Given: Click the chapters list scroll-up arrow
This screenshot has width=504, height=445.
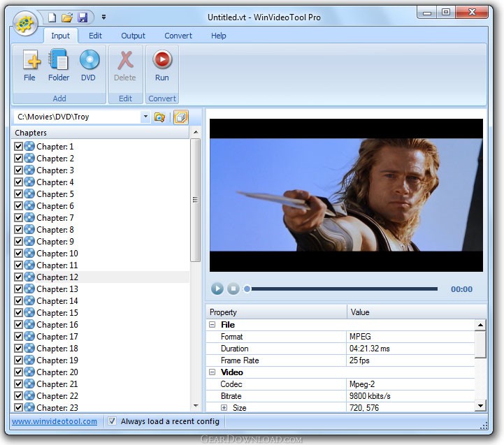Looking at the screenshot, I should click(196, 132).
